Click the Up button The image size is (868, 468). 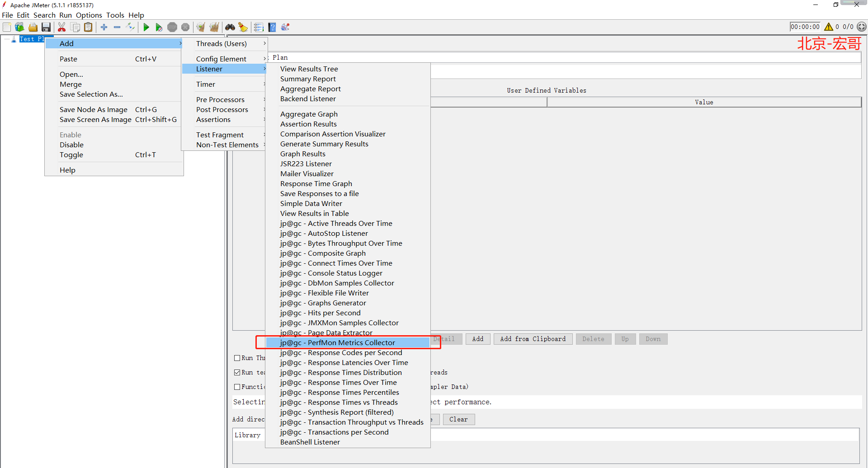pyautogui.click(x=625, y=339)
